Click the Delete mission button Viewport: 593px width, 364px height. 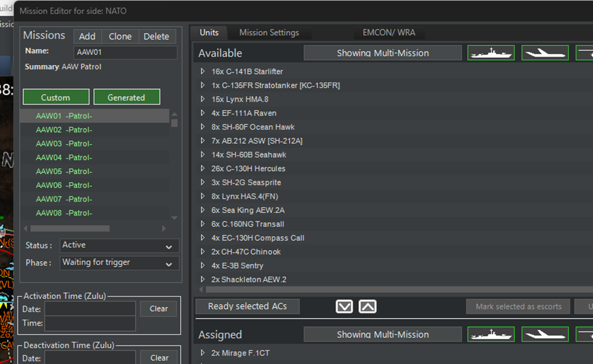157,36
